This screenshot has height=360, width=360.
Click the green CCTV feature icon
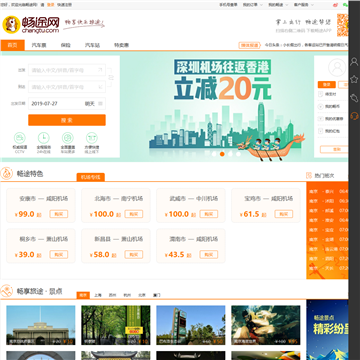(20, 138)
